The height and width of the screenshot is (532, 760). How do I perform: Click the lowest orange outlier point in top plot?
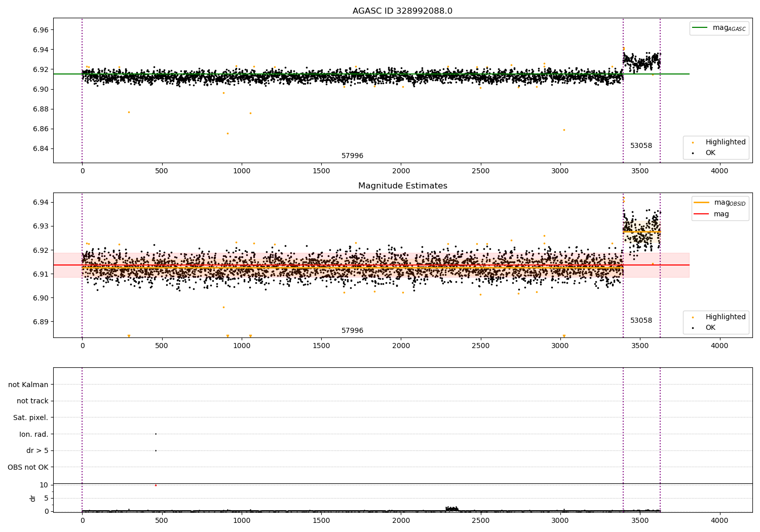coord(227,133)
